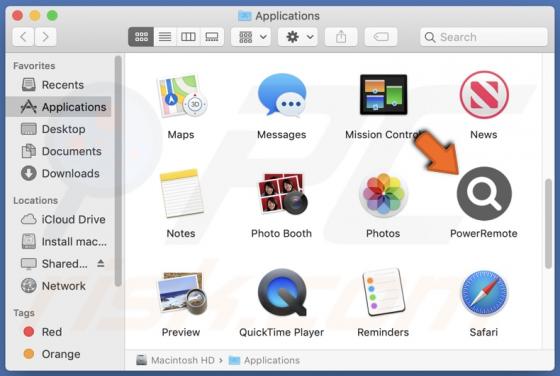Viewport: 560px width, 376px height.
Task: Go back with the back arrow
Action: 23,37
